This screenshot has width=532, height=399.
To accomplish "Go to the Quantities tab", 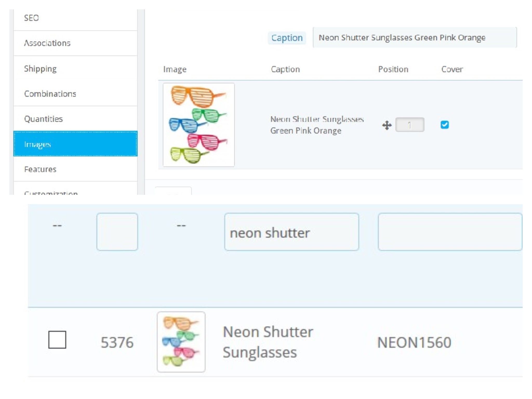I will (43, 119).
